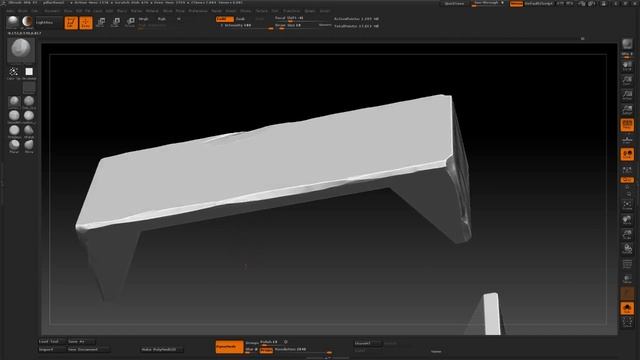The height and width of the screenshot is (360, 640).
Task: Toggle the L.Sym button
Action: (627, 170)
